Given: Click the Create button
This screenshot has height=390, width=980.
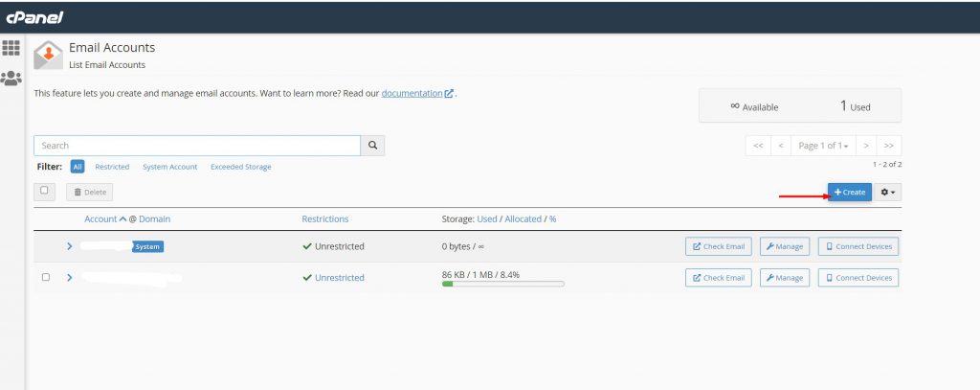Looking at the screenshot, I should pyautogui.click(x=849, y=193).
